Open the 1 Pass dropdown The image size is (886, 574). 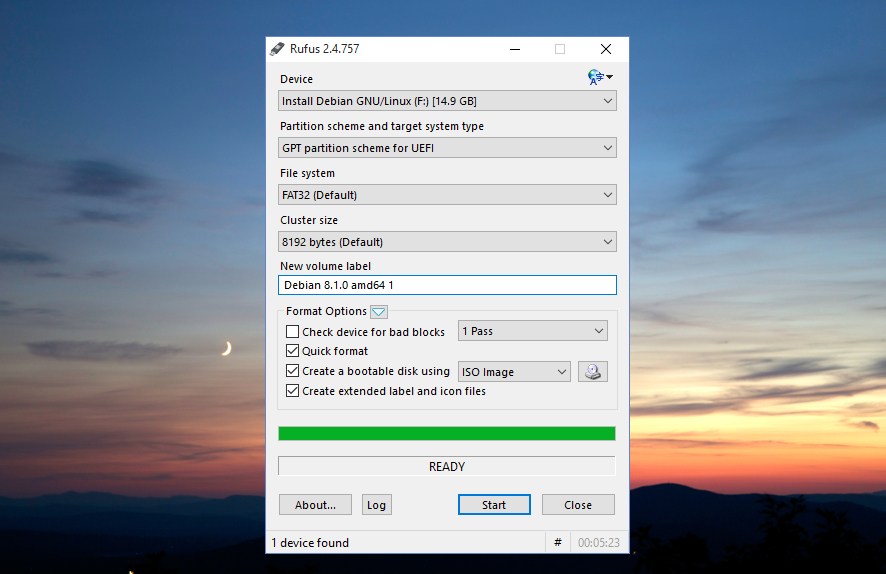[x=533, y=331]
